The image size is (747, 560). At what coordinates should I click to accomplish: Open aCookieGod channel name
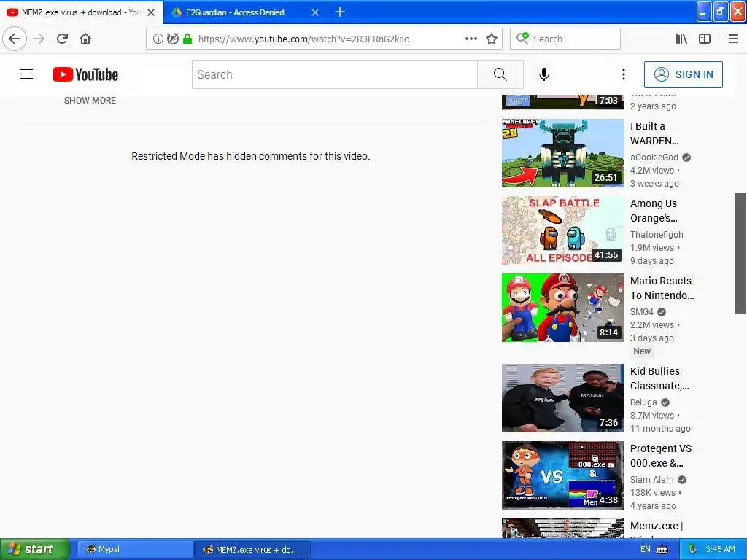coord(654,157)
